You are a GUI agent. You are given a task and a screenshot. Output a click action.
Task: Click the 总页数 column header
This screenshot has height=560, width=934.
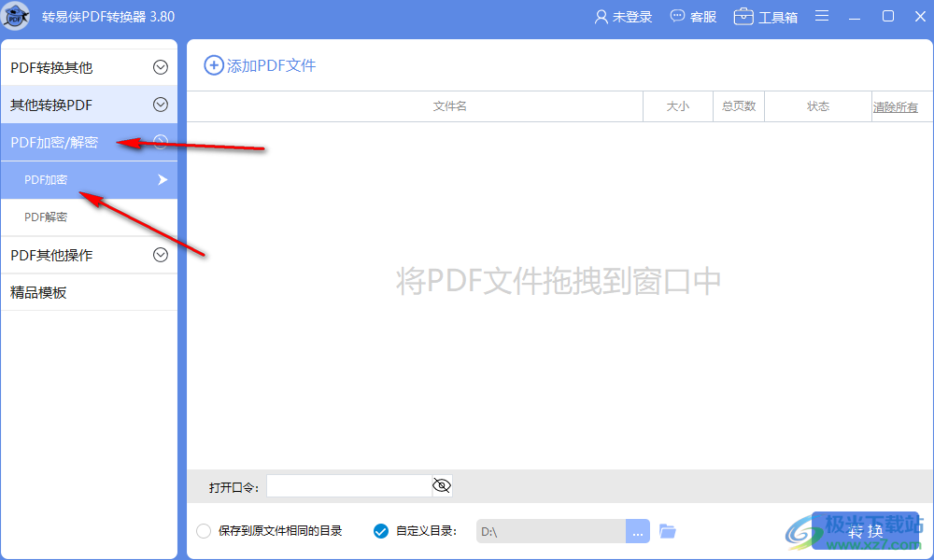pos(739,106)
